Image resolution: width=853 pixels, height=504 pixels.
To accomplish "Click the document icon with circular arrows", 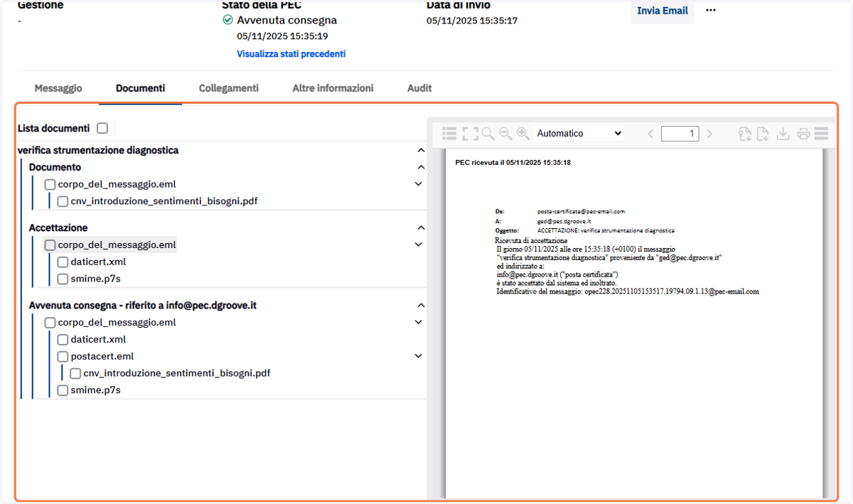I will 745,134.
